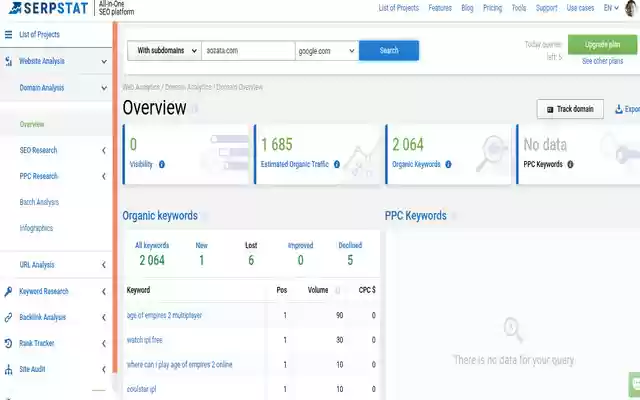Click Domain Analytics in the breadcrumb
This screenshot has height=400, width=640.
pos(188,87)
